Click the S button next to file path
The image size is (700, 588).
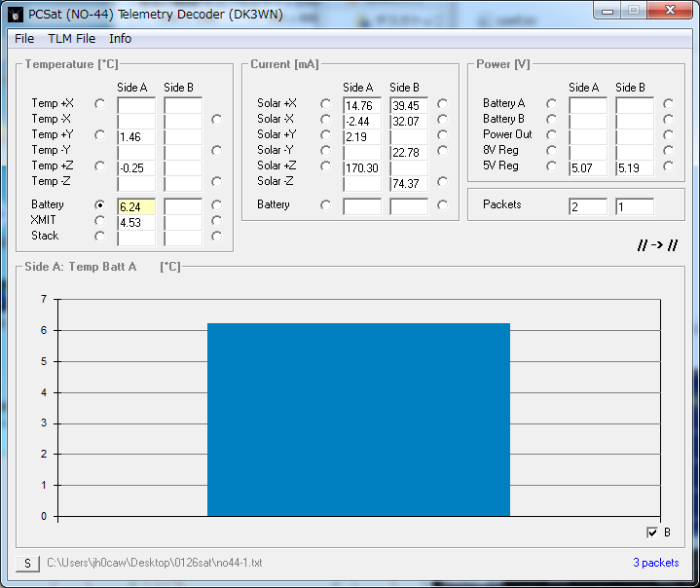point(27,564)
